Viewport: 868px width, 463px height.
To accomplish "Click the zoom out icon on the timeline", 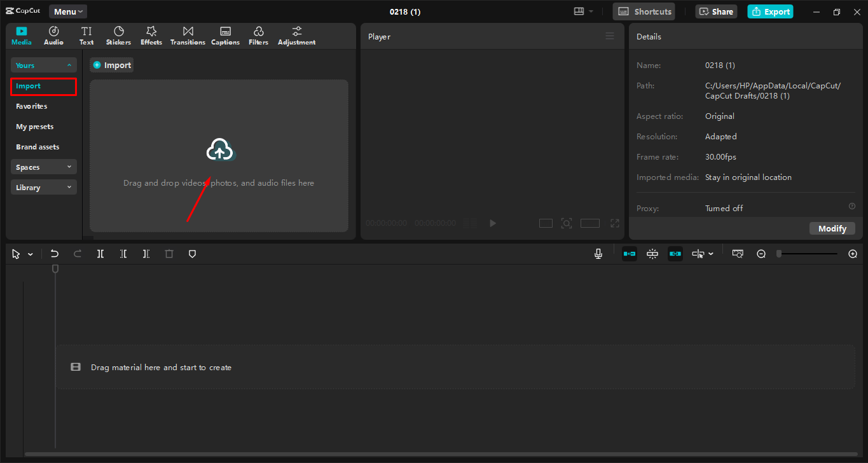I will coord(761,253).
